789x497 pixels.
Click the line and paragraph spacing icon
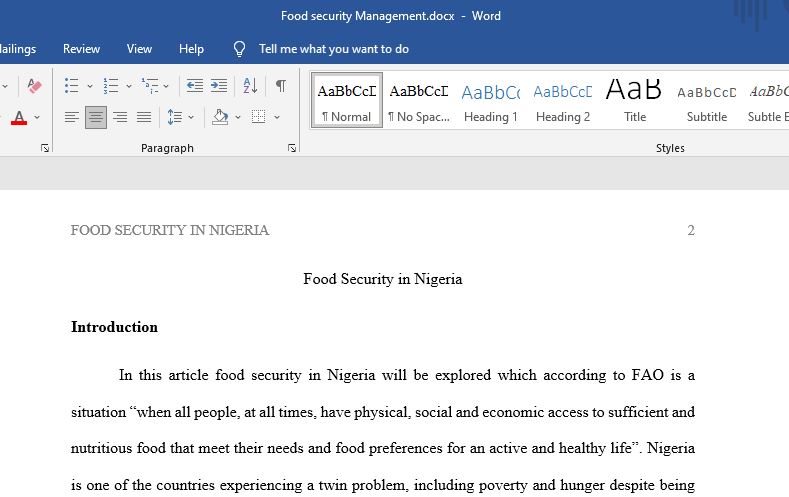coord(175,118)
